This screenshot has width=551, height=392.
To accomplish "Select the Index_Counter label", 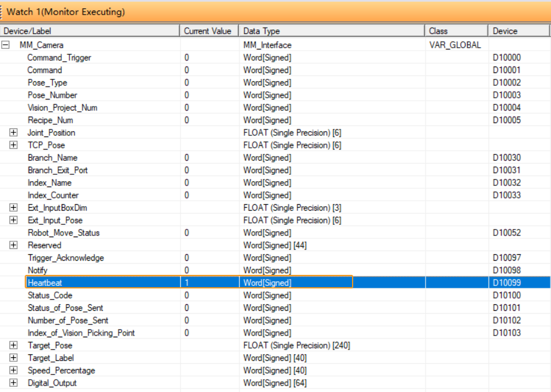I will pyautogui.click(x=53, y=195).
